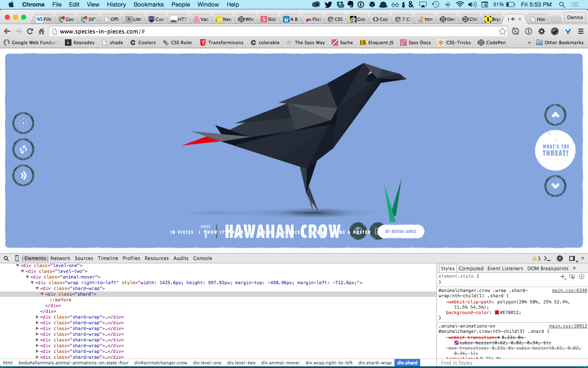Select div.shard-wrap in breadcrumbs

(x=375, y=363)
